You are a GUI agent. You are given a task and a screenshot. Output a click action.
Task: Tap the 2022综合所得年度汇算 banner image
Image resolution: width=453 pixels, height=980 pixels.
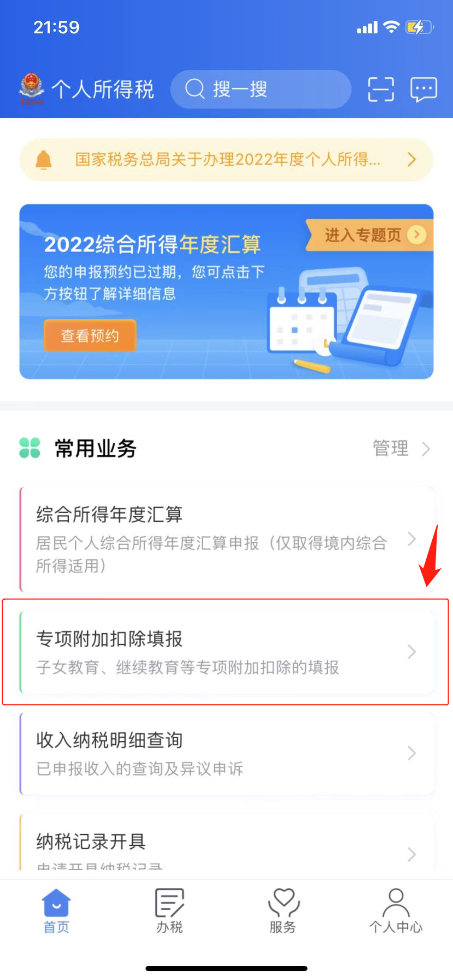tap(226, 291)
